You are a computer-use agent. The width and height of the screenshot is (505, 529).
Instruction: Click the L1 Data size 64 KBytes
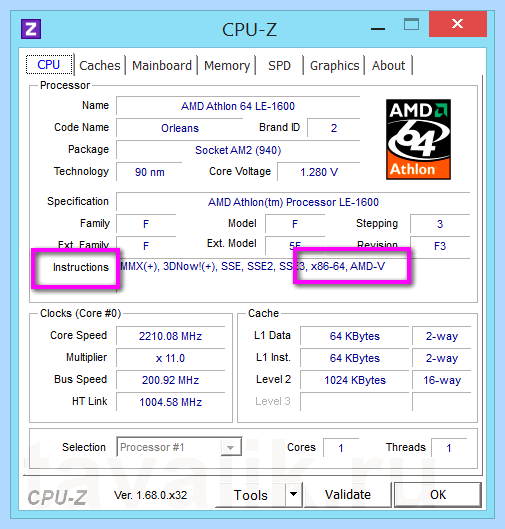(x=355, y=336)
